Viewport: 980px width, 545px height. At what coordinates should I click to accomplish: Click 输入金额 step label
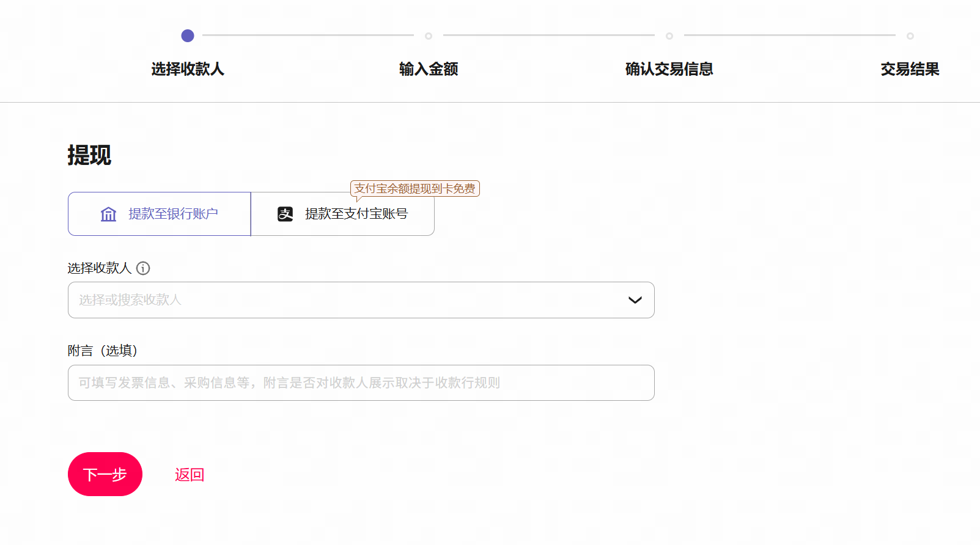(429, 69)
